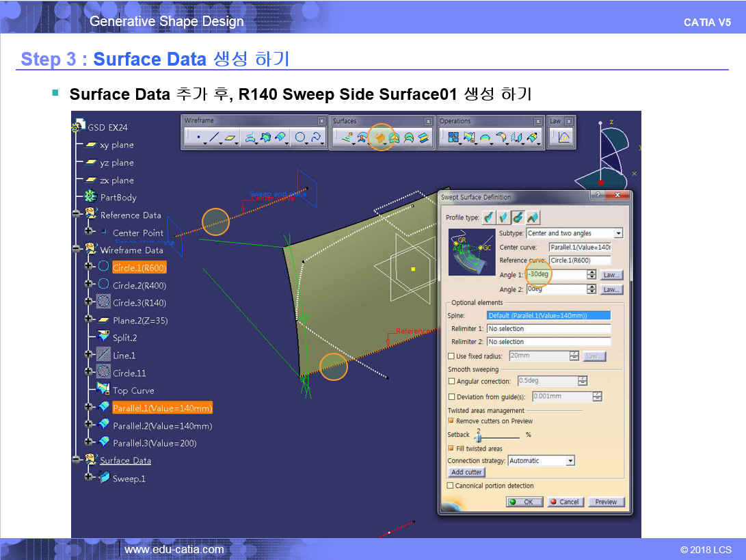Open the Law toolbar icon
Screen dimensions: 746x560
[x=563, y=138]
